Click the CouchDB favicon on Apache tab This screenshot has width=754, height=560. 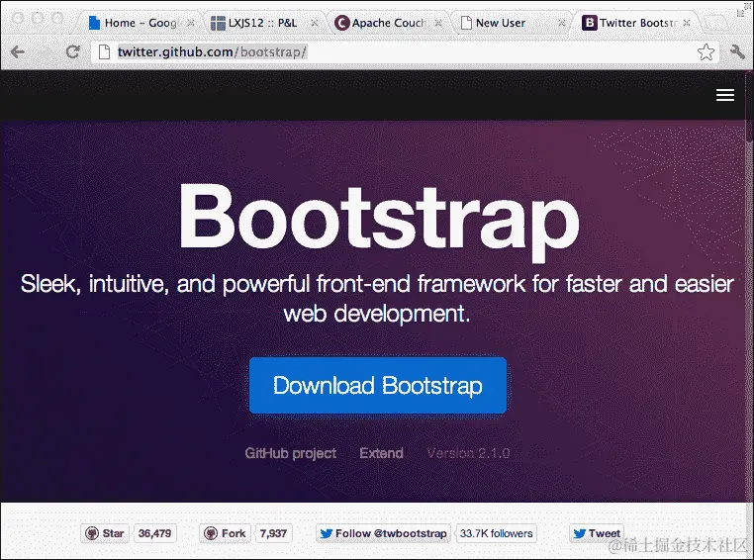pos(341,23)
